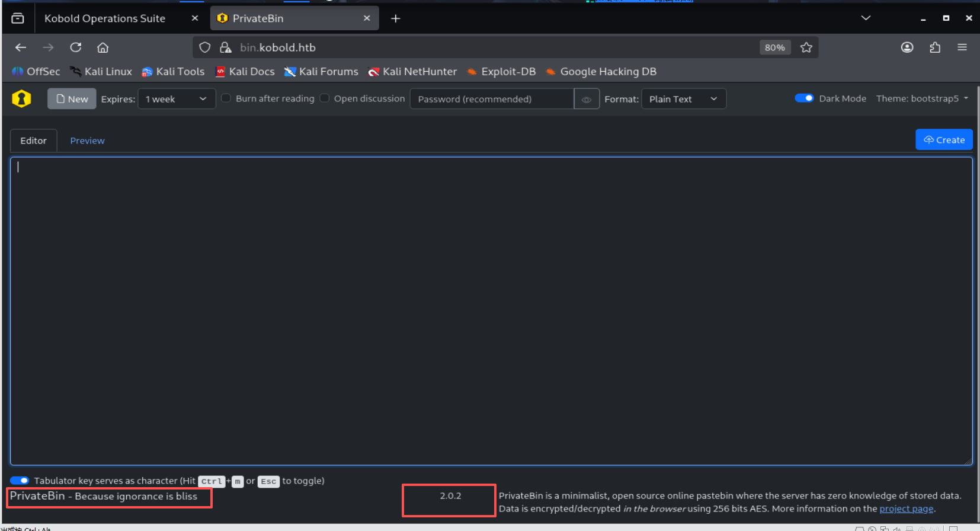Open the OffSec bookmark
Screen dimensions: 980x531
click(x=36, y=72)
